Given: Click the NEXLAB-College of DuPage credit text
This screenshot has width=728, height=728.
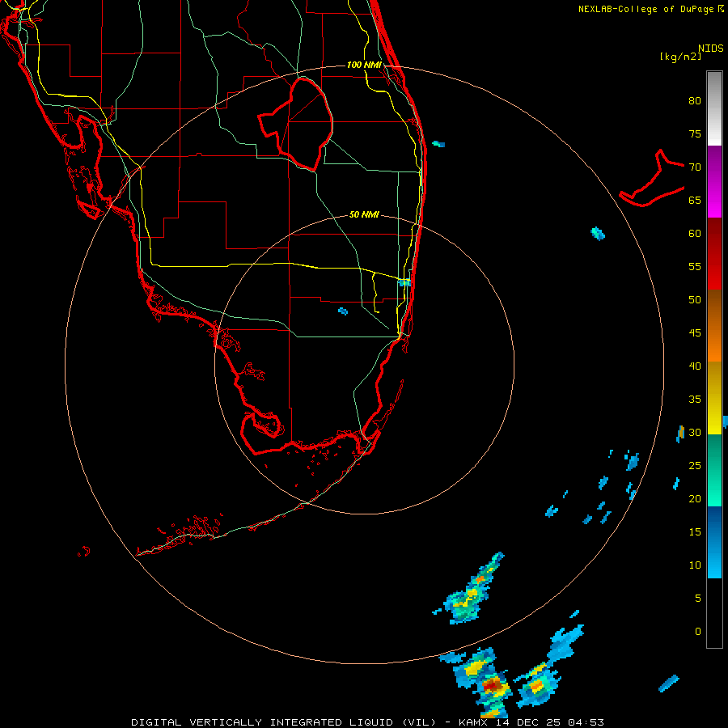Looking at the screenshot, I should coord(650,9).
